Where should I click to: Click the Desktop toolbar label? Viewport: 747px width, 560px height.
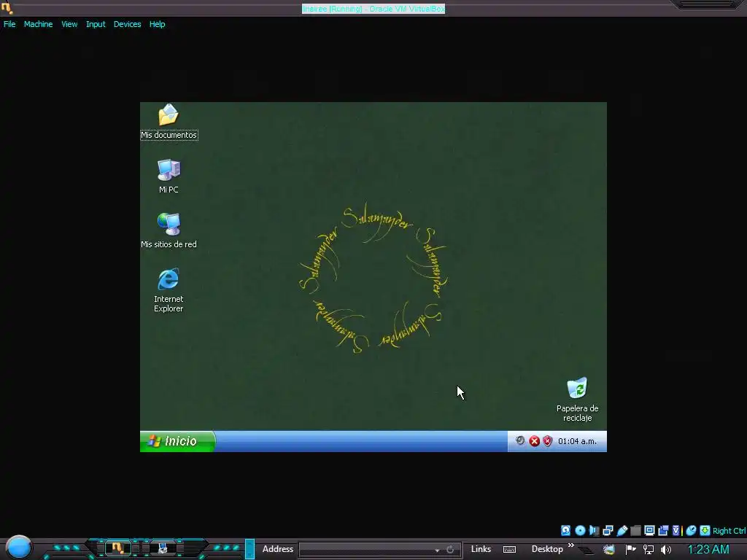[547, 549]
